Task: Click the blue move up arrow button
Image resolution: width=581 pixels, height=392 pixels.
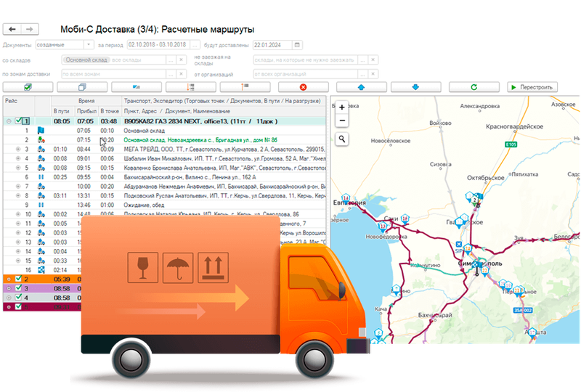Action: (361, 87)
